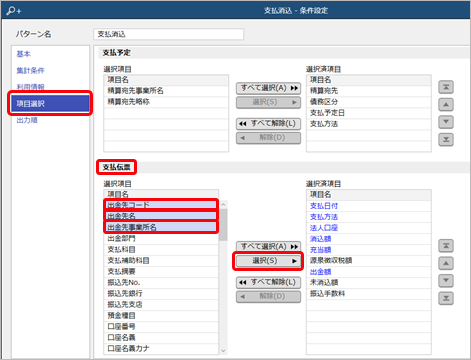
Task: Click 解除(D) button in 支払伝票
Action: pyautogui.click(x=268, y=296)
